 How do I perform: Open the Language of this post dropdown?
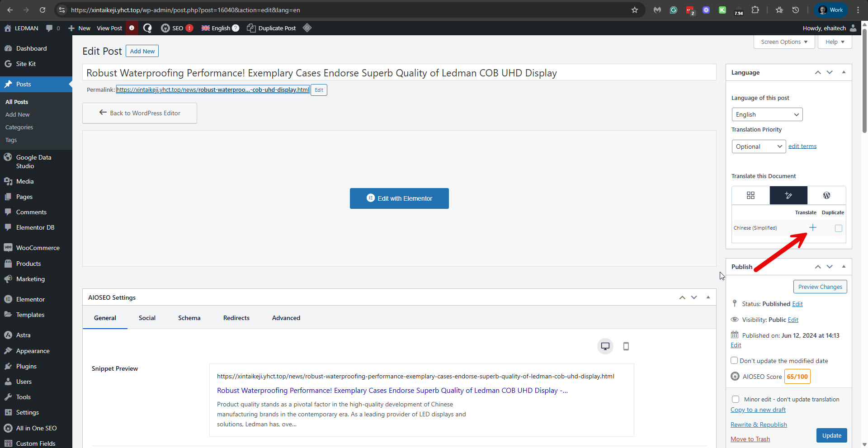pyautogui.click(x=767, y=114)
